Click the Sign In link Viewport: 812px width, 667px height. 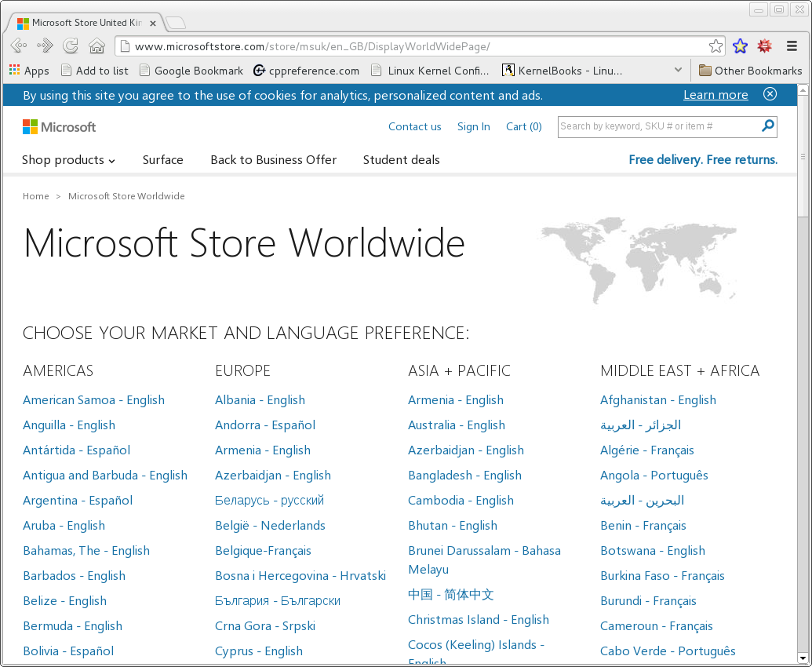click(473, 126)
